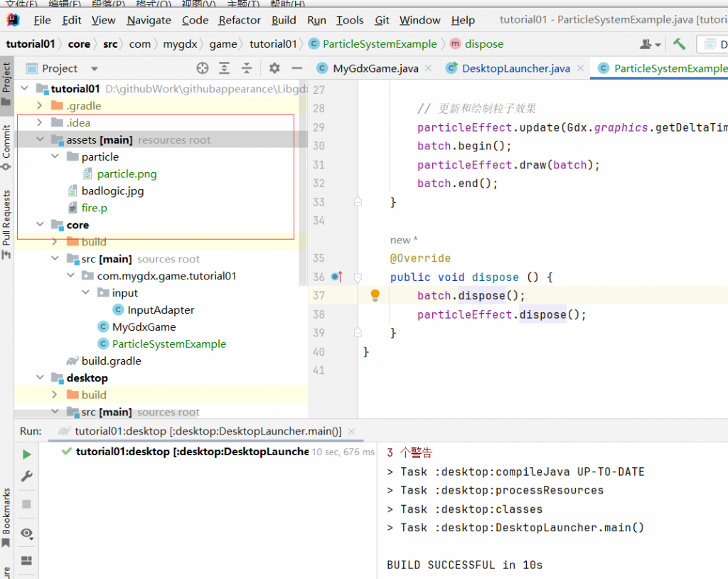Click the account dropdown in the toolbar
The image size is (728, 579).
(x=650, y=44)
